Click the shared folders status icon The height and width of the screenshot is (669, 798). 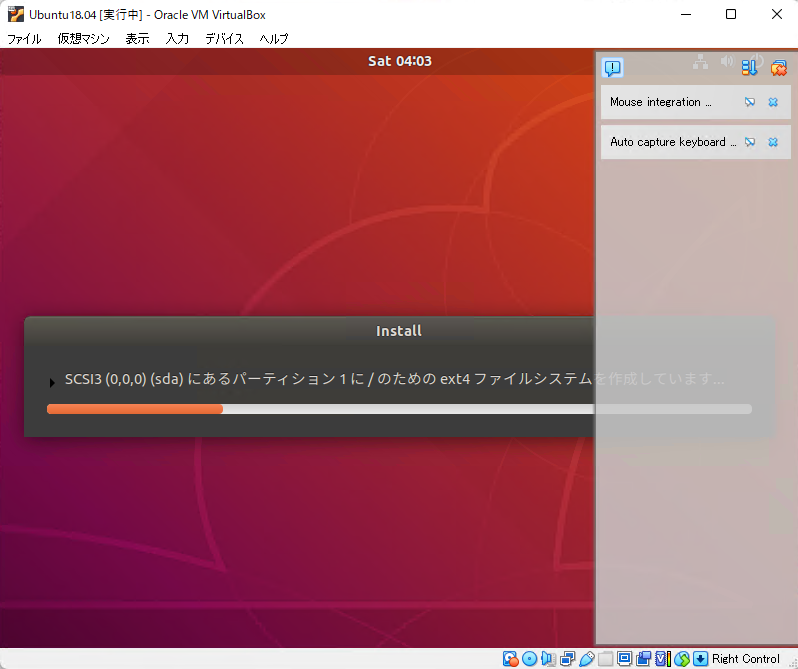[605, 659]
